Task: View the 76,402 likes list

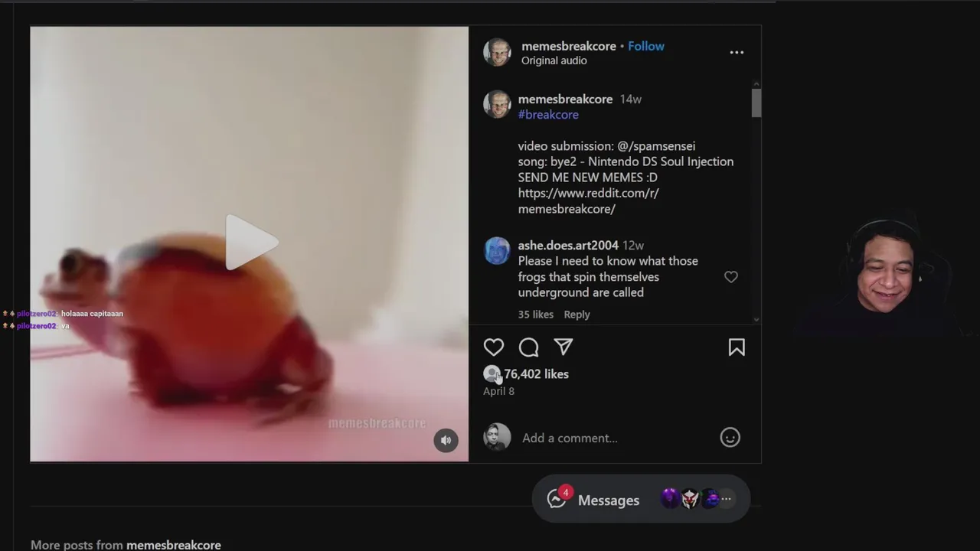Action: click(536, 374)
